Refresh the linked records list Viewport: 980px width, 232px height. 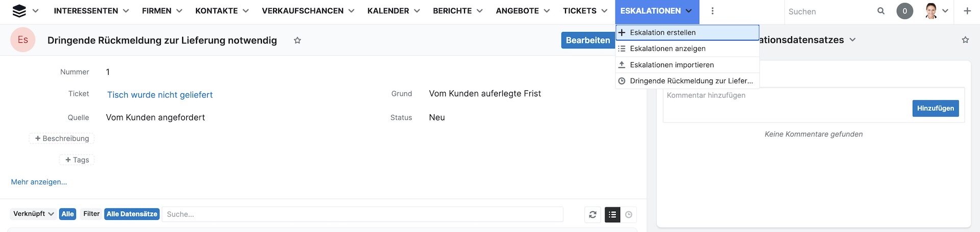click(x=593, y=215)
